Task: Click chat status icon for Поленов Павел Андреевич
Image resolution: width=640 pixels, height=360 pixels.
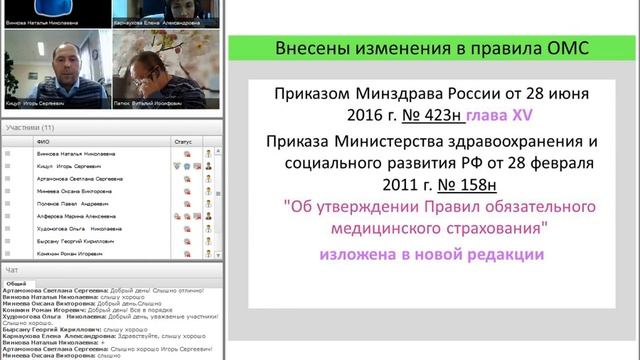Action: coord(187,204)
